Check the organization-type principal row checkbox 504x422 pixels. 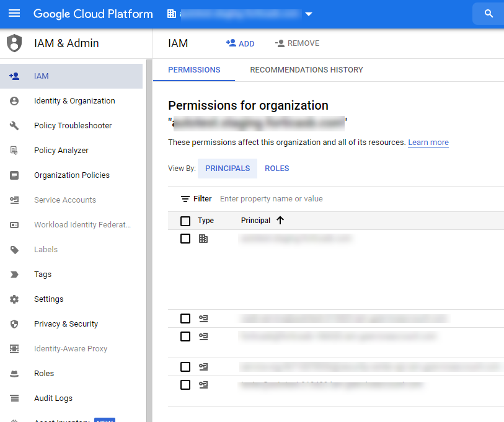(x=185, y=239)
